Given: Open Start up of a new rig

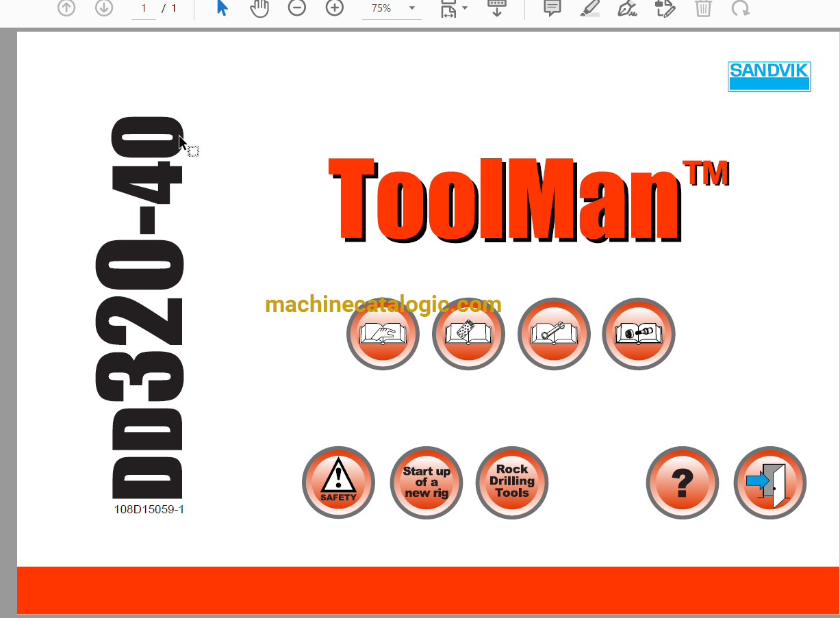Looking at the screenshot, I should pos(427,482).
